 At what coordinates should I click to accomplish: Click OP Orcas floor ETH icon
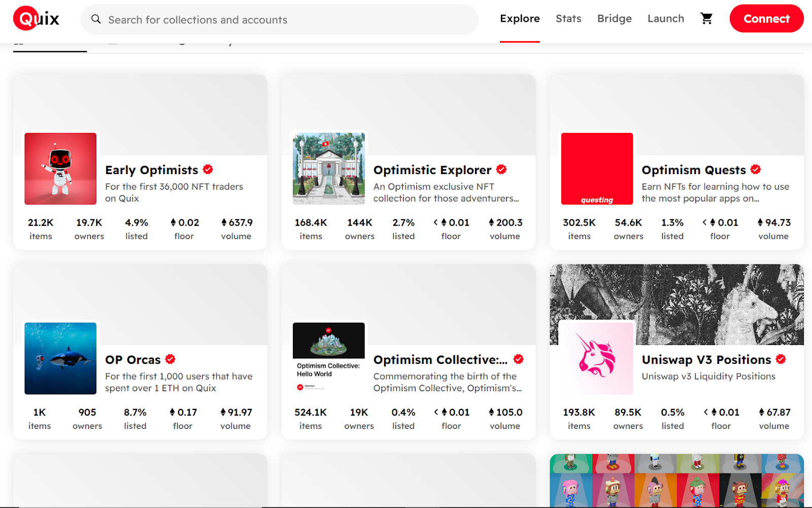173,412
